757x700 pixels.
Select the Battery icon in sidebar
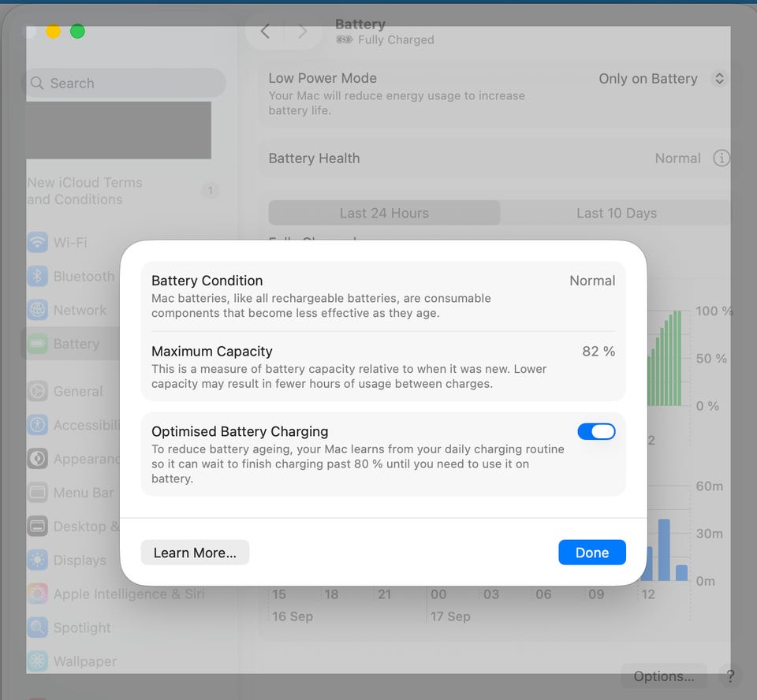(x=38, y=344)
